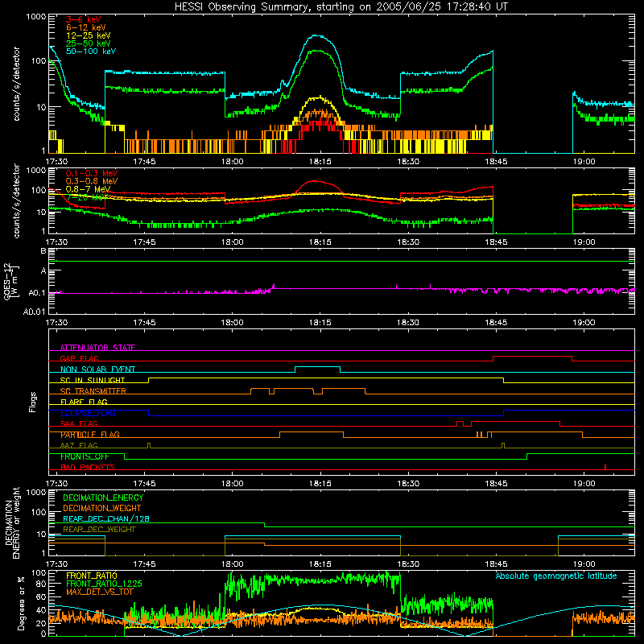This screenshot has height=644, width=644.
Task: Select the ECLIPSE_FLAG label
Action: coord(88,413)
